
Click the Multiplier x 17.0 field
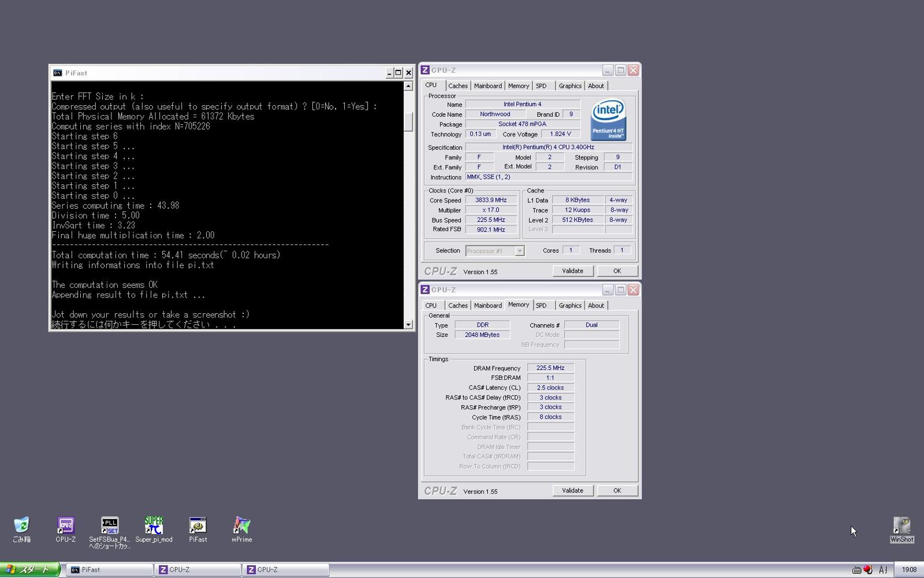coord(491,210)
